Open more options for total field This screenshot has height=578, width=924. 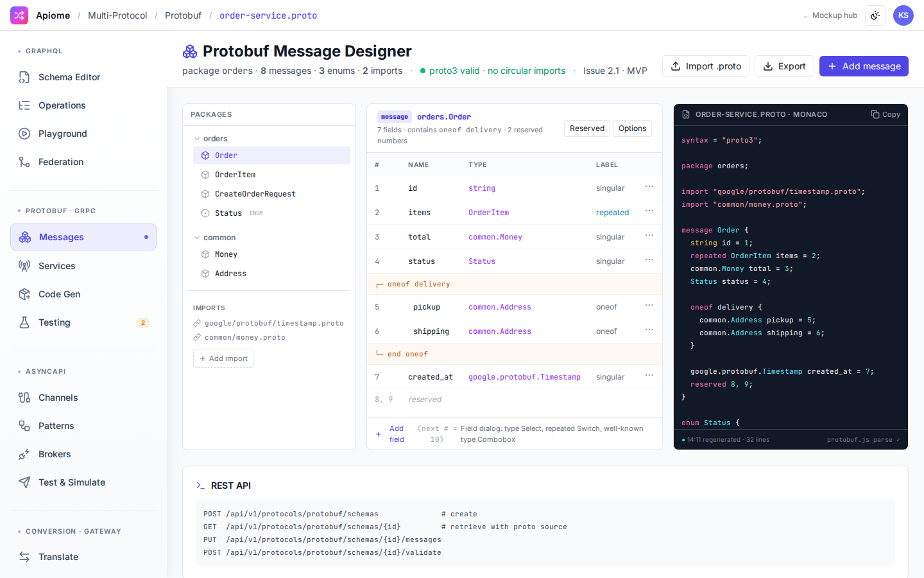point(649,236)
